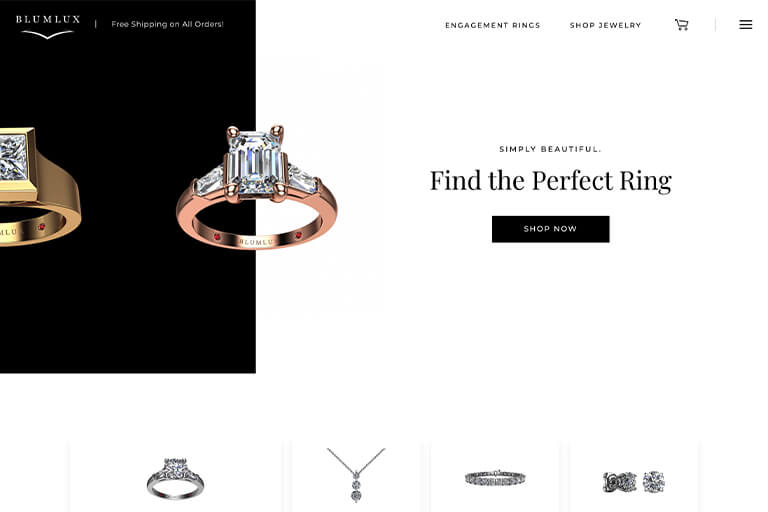768x512 pixels.
Task: Click the emerald-cut diamond on rose ring
Action: [x=255, y=163]
